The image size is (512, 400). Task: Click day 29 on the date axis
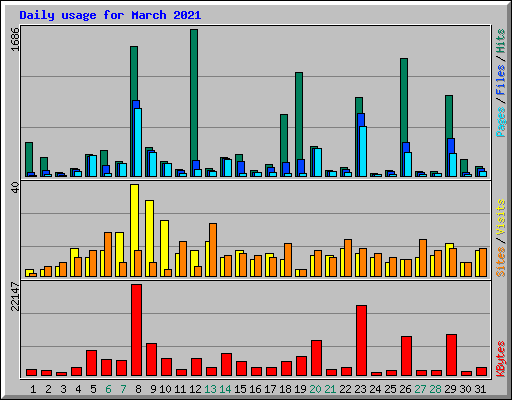point(450,389)
